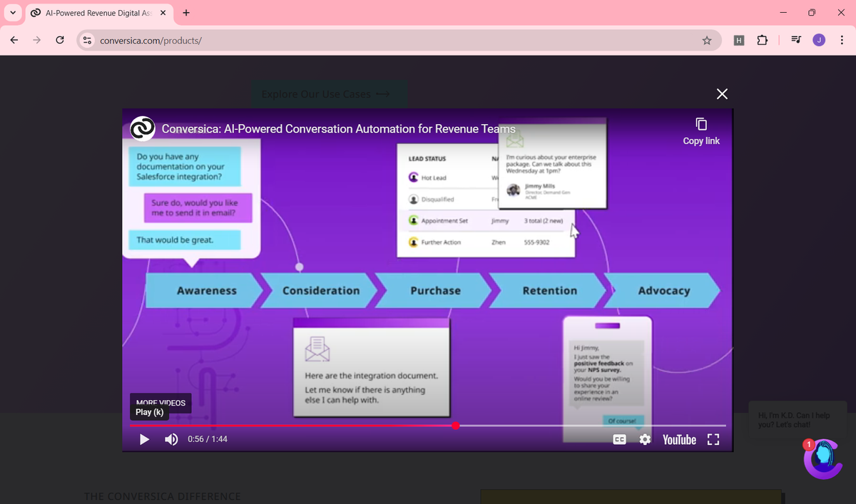The height and width of the screenshot is (504, 856).
Task: Select the AI-Powered Revenue Digital tab
Action: click(x=93, y=12)
